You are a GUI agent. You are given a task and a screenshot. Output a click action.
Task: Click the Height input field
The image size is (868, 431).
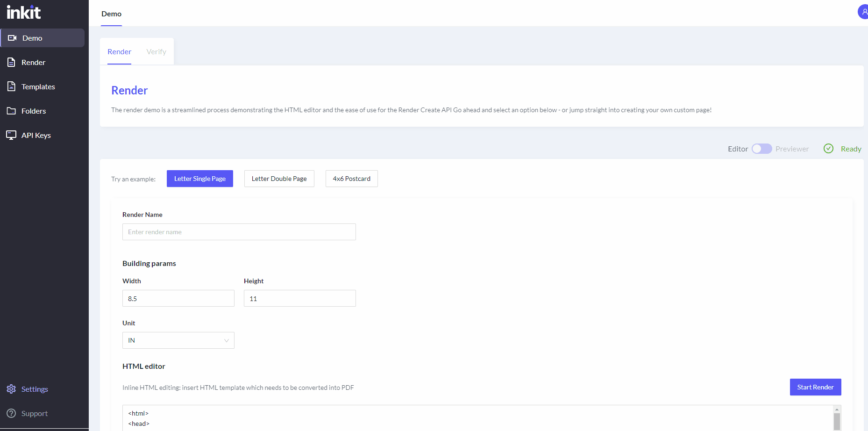(300, 298)
